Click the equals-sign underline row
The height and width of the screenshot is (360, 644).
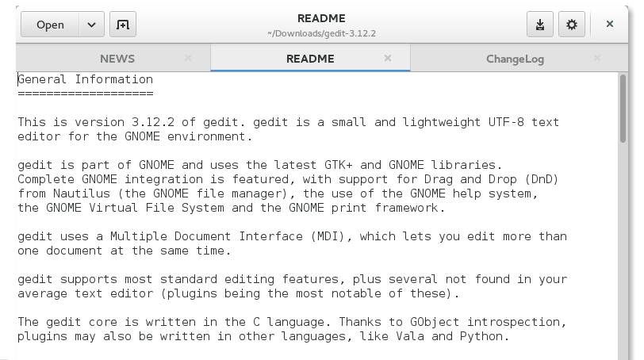click(86, 94)
